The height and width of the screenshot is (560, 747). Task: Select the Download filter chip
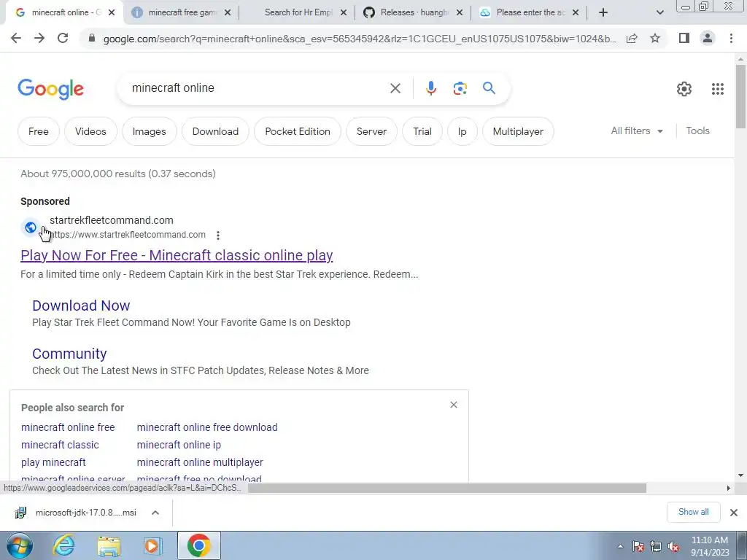(x=215, y=131)
